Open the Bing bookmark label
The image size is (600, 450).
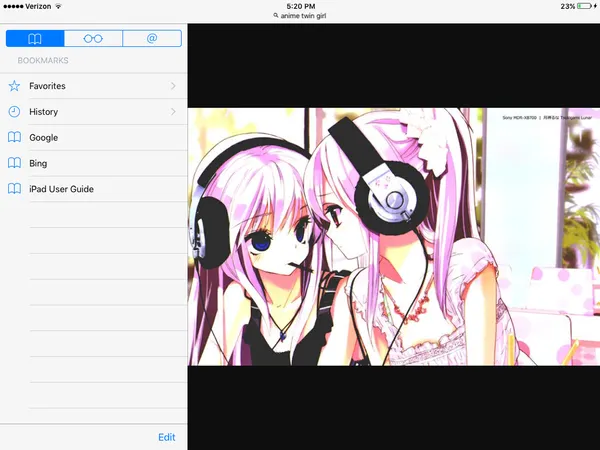point(38,163)
